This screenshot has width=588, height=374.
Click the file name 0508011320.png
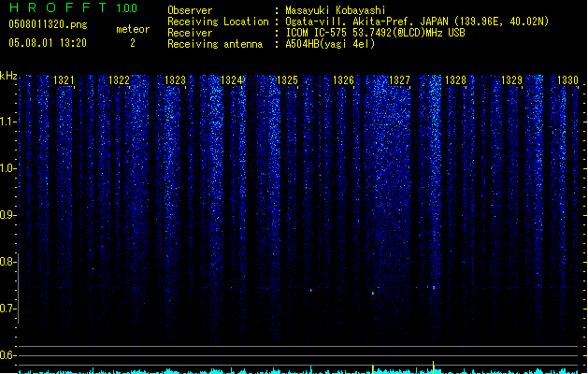click(x=48, y=25)
